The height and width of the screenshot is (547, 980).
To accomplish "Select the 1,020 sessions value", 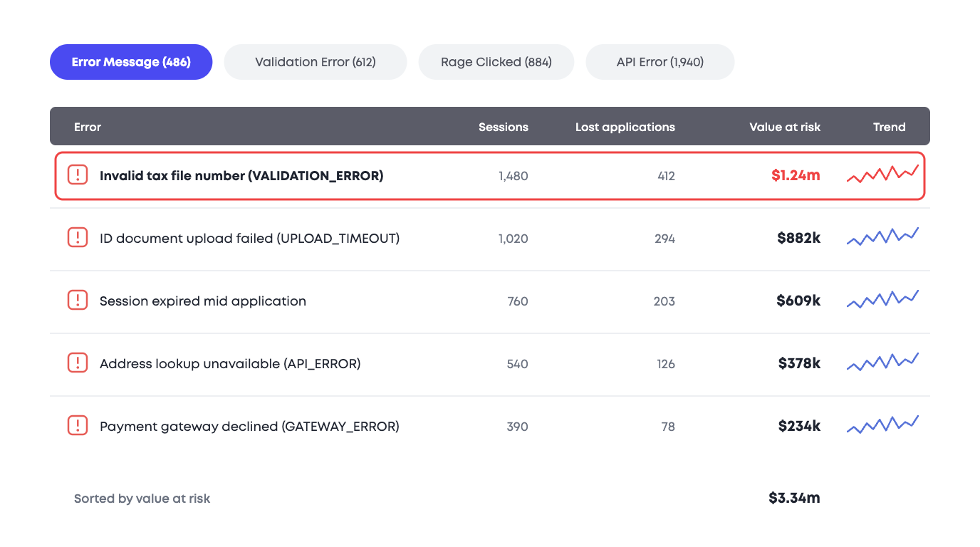I will [514, 238].
